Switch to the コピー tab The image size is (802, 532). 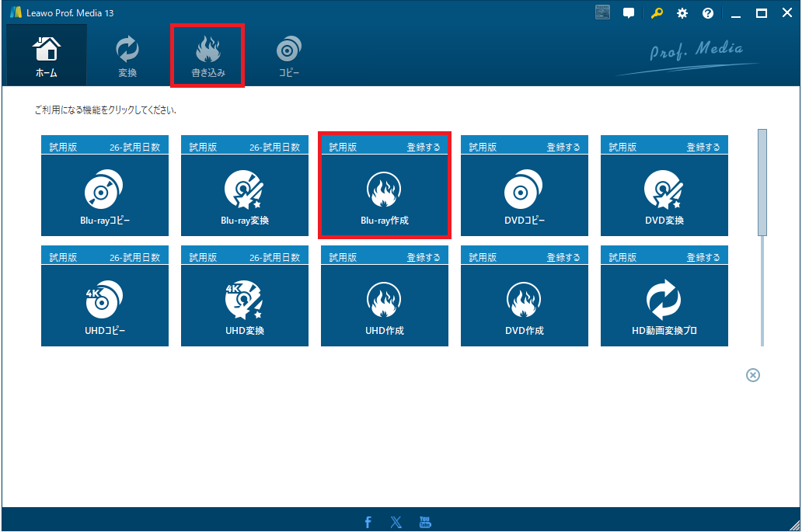pyautogui.click(x=288, y=56)
